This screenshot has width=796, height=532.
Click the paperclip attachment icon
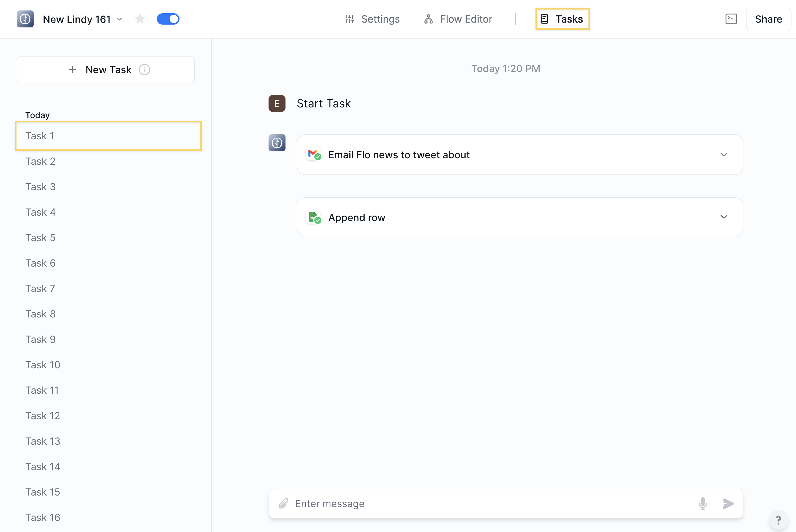tap(284, 503)
